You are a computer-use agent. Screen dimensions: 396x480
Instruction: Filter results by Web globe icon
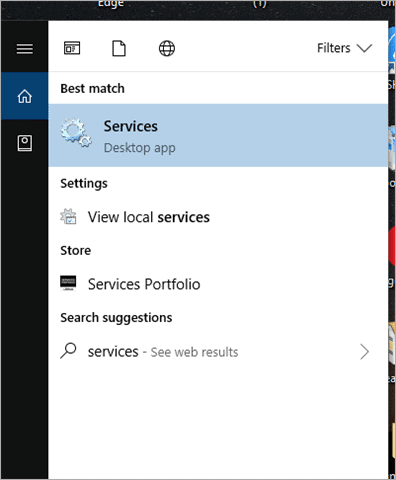click(x=167, y=48)
